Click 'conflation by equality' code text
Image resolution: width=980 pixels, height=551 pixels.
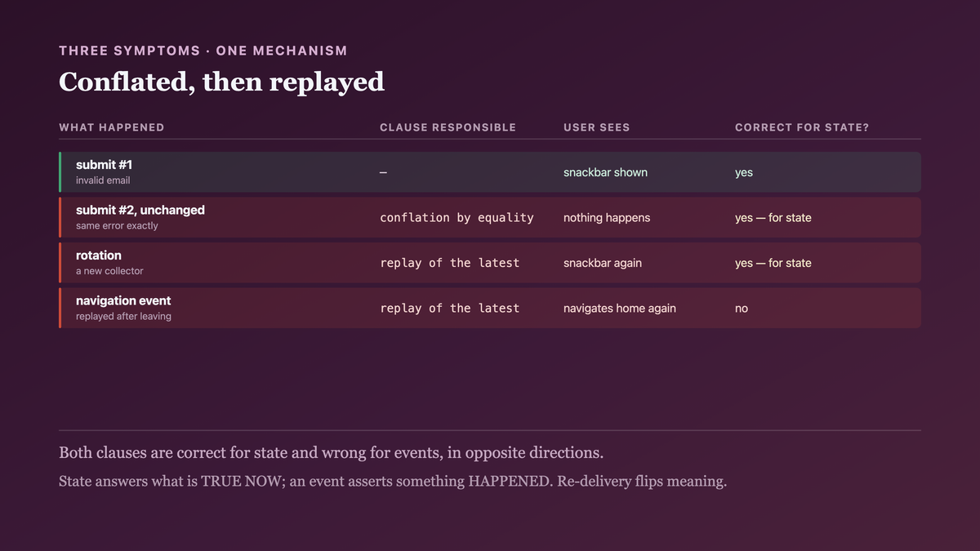pos(457,218)
